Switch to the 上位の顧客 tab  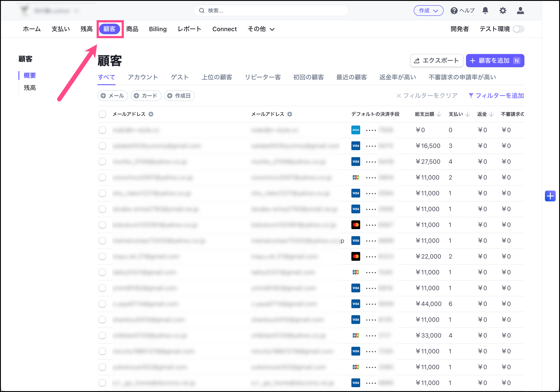(217, 77)
